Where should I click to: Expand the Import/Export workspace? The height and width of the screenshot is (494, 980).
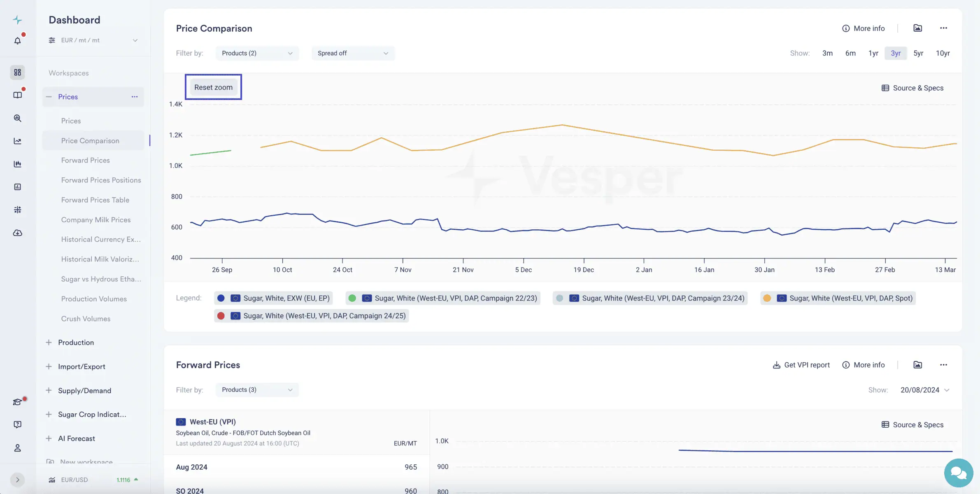pos(49,366)
